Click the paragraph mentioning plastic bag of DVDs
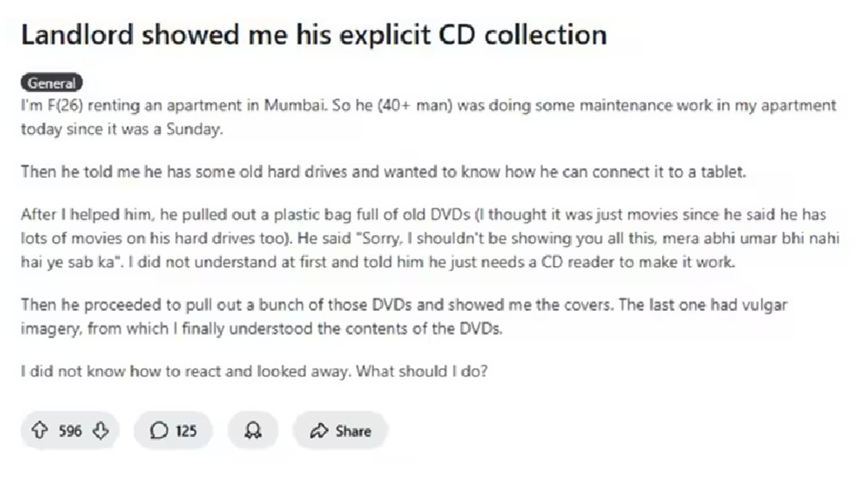 423,239
